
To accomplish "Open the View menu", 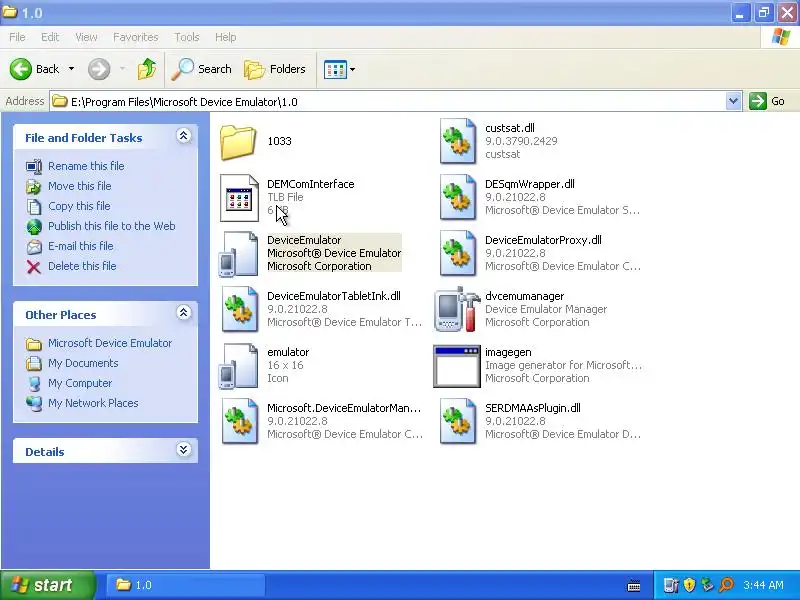I will 86,37.
